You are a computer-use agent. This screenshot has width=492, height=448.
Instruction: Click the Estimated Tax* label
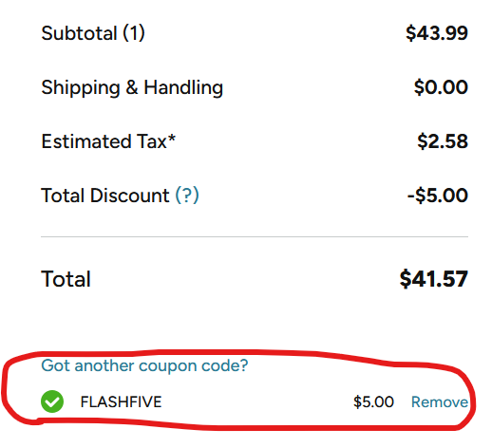coord(108,141)
